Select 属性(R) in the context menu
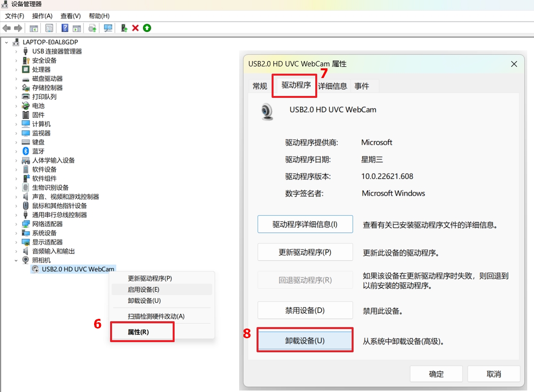 [x=138, y=332]
